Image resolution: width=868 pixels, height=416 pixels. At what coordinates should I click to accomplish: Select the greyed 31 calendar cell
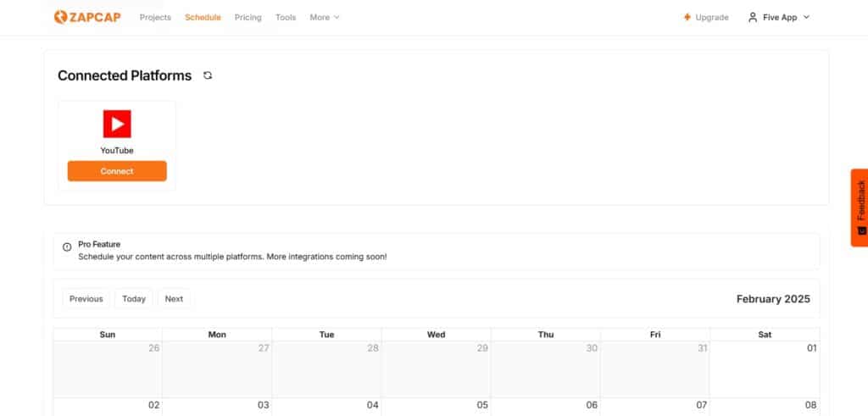(x=655, y=369)
